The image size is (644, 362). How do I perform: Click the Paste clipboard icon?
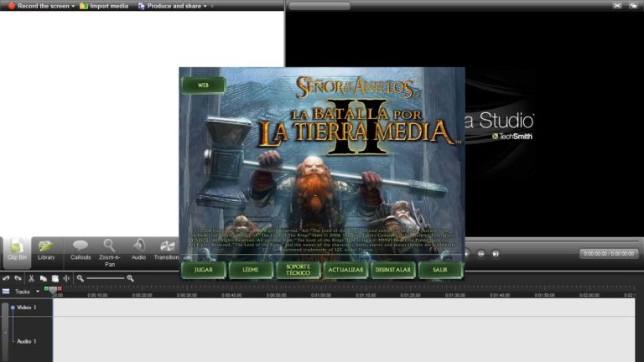[x=55, y=278]
